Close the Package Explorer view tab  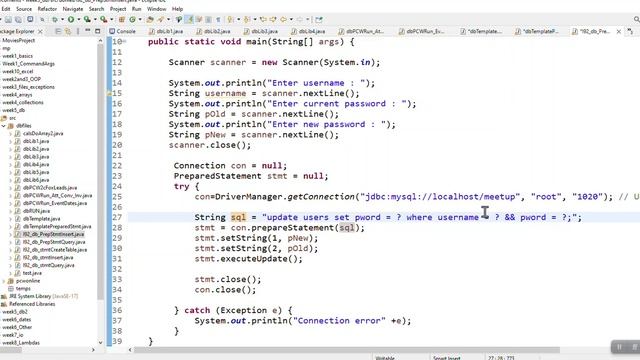pyautogui.click(x=40, y=31)
